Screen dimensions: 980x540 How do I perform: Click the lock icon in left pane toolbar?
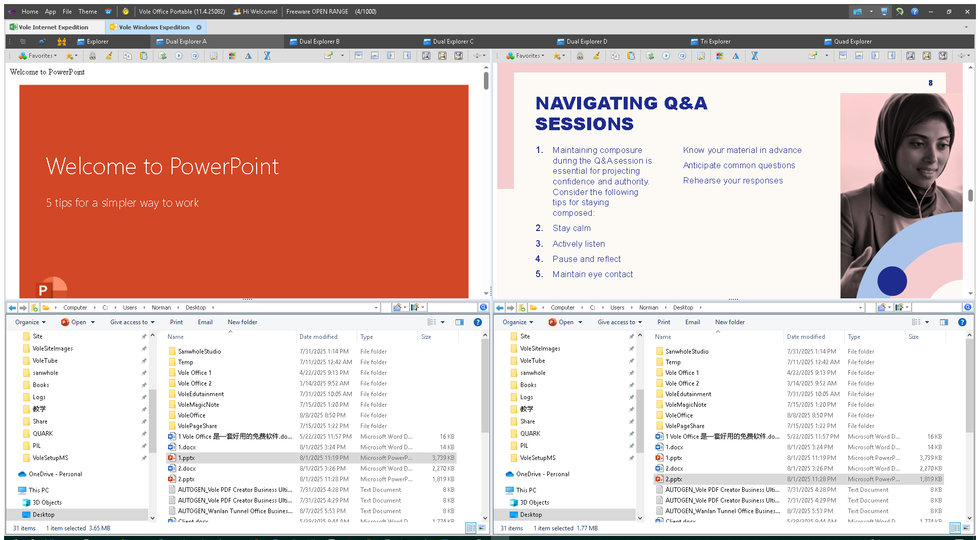[x=93, y=56]
